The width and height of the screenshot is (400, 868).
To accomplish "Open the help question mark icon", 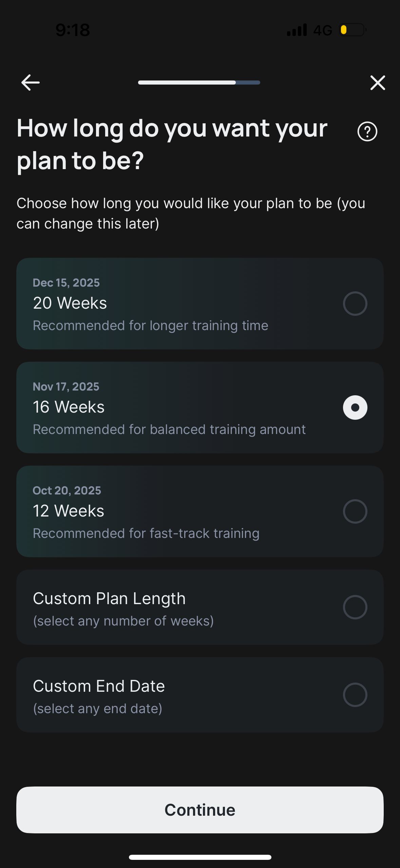I will (x=367, y=131).
